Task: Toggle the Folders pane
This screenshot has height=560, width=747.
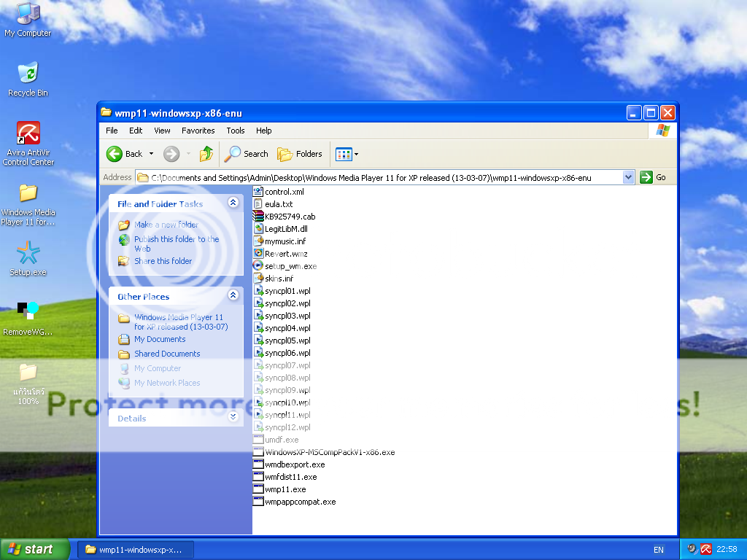Action: (300, 154)
